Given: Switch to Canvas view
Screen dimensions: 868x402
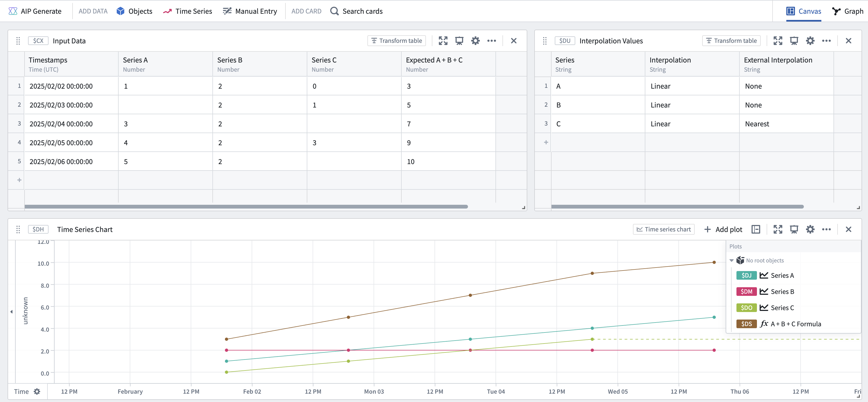Looking at the screenshot, I should point(804,11).
